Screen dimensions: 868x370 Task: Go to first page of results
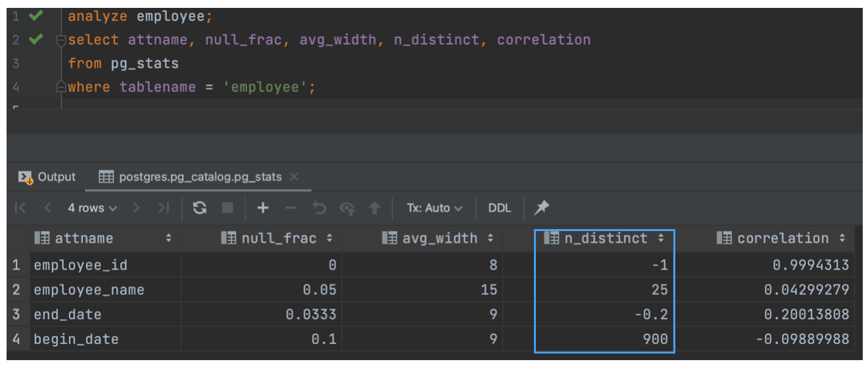pos(20,208)
